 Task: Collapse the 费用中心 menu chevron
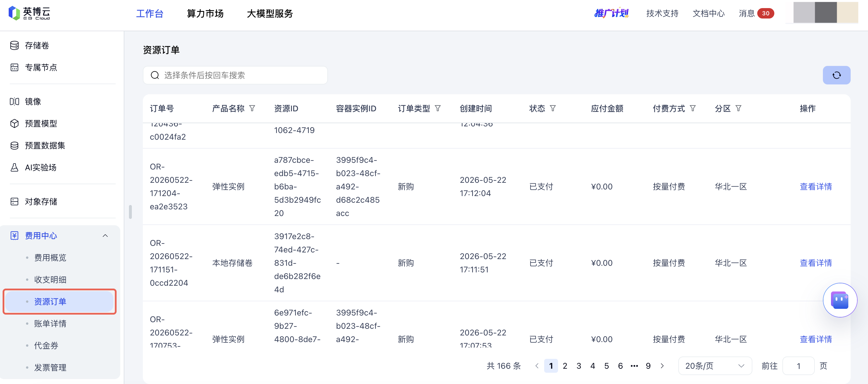click(x=105, y=235)
